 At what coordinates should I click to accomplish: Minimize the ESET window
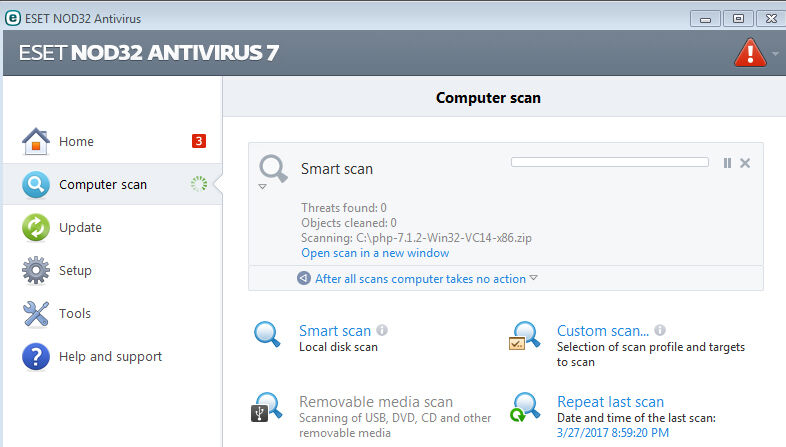tap(705, 19)
